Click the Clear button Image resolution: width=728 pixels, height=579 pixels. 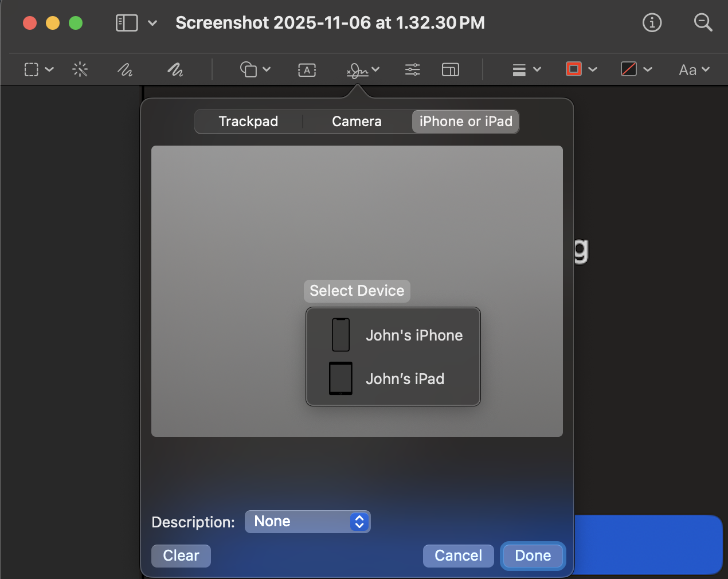coord(181,555)
